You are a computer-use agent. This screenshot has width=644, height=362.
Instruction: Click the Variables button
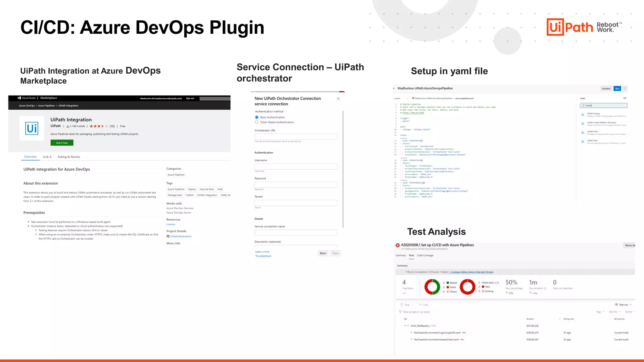coord(606,89)
